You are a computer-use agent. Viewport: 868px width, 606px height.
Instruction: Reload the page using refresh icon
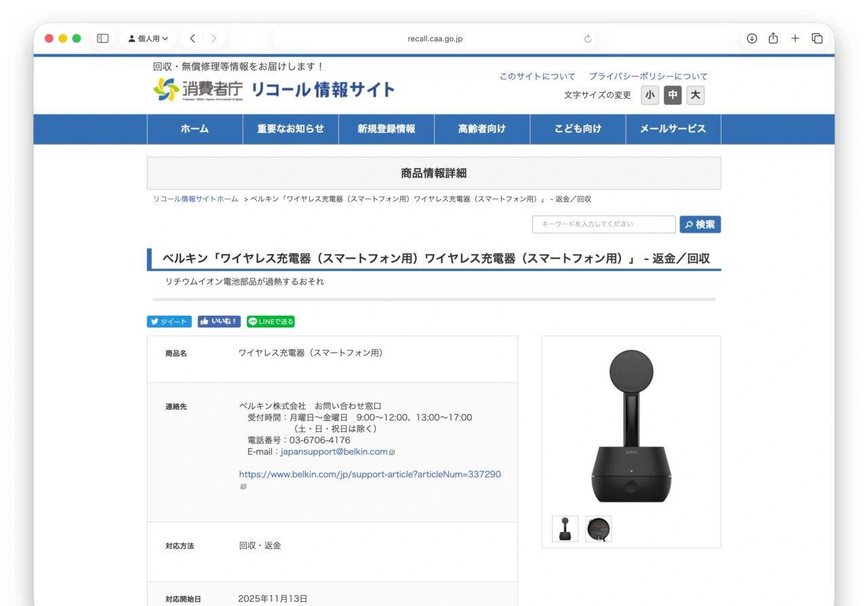tap(587, 39)
